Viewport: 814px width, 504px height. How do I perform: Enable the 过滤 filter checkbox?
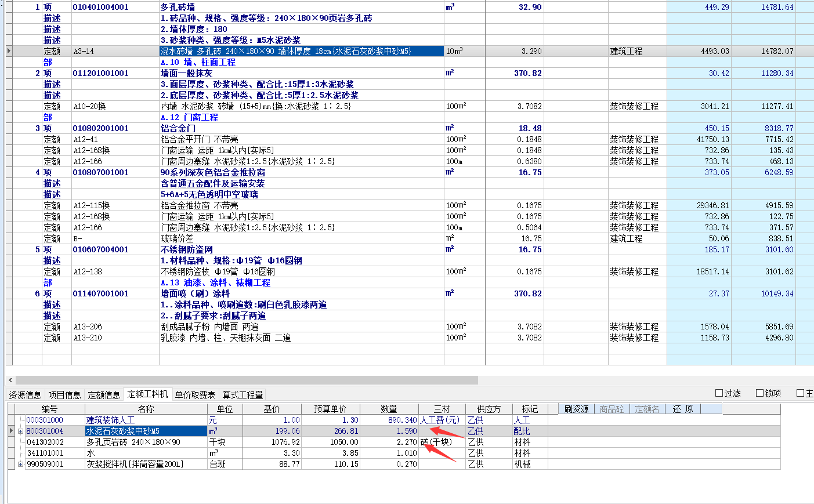point(719,393)
